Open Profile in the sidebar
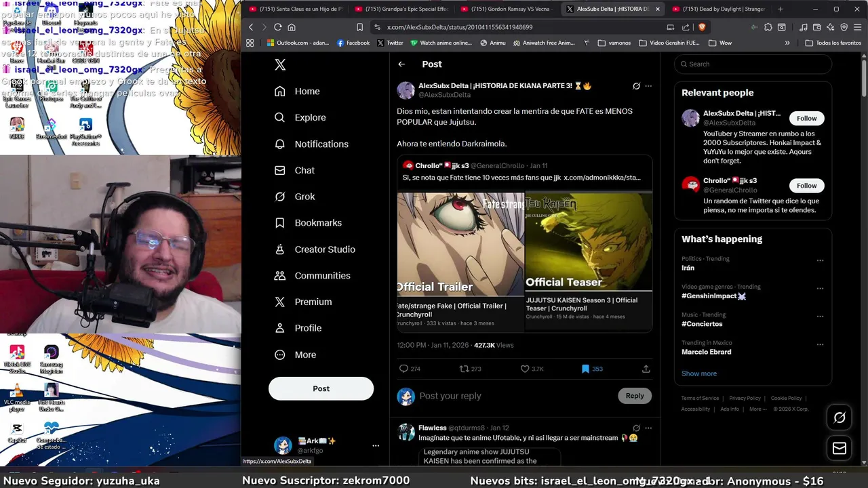This screenshot has width=868, height=488. [x=298, y=328]
